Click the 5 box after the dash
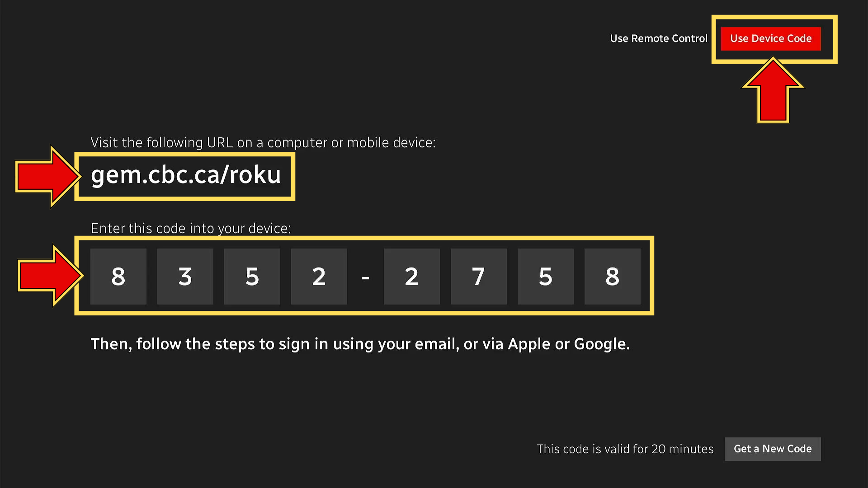Viewport: 868px width, 488px height. (x=546, y=276)
